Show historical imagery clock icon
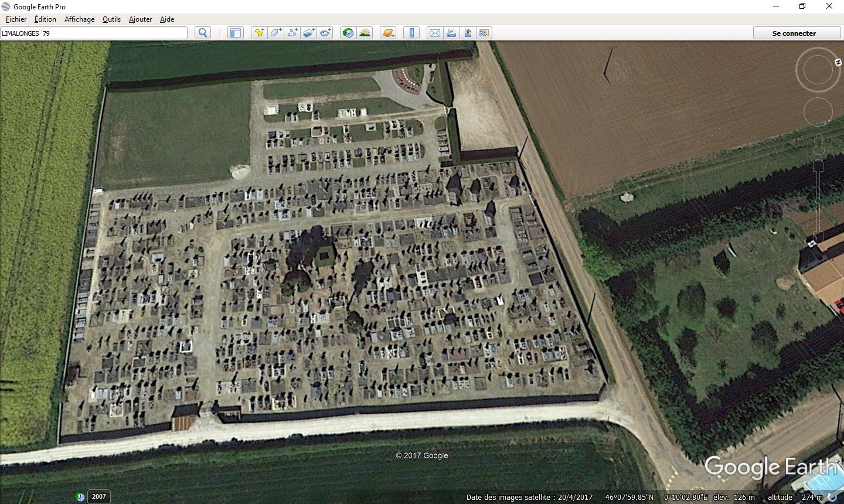 348,33
